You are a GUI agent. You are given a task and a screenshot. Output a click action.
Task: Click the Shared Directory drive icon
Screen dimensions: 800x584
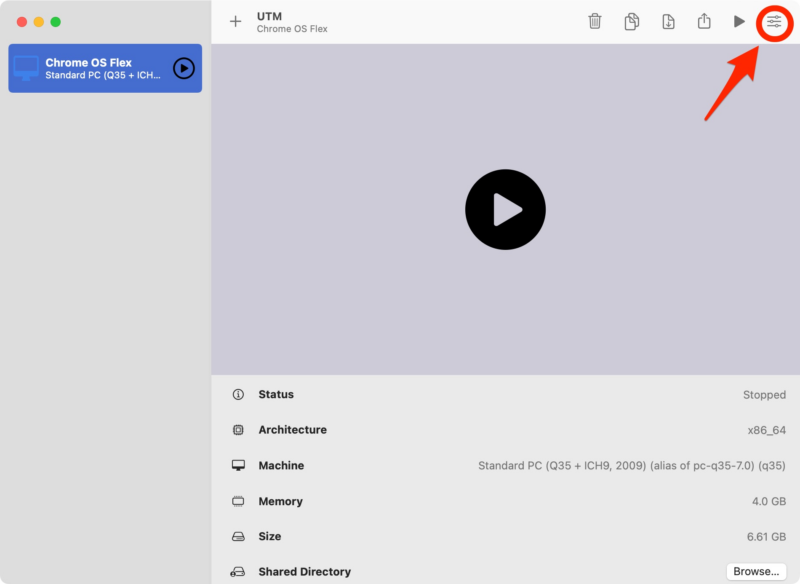[238, 572]
